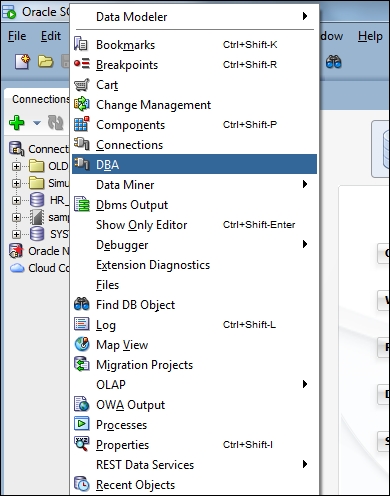Select the DBA menu entry
Image resolution: width=390 pixels, height=496 pixels.
pyautogui.click(x=194, y=164)
